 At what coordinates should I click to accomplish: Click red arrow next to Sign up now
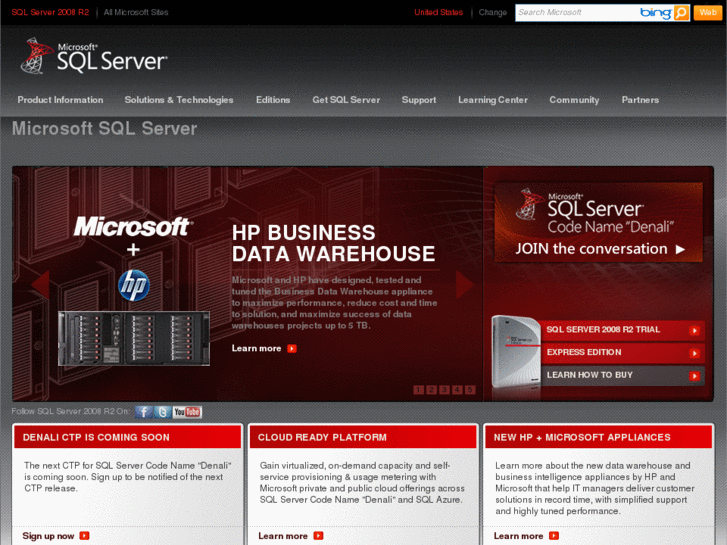coord(84,536)
